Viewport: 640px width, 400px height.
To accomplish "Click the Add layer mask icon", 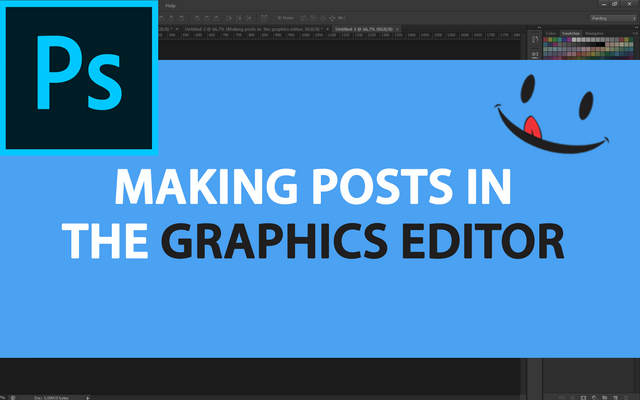I will (x=583, y=398).
